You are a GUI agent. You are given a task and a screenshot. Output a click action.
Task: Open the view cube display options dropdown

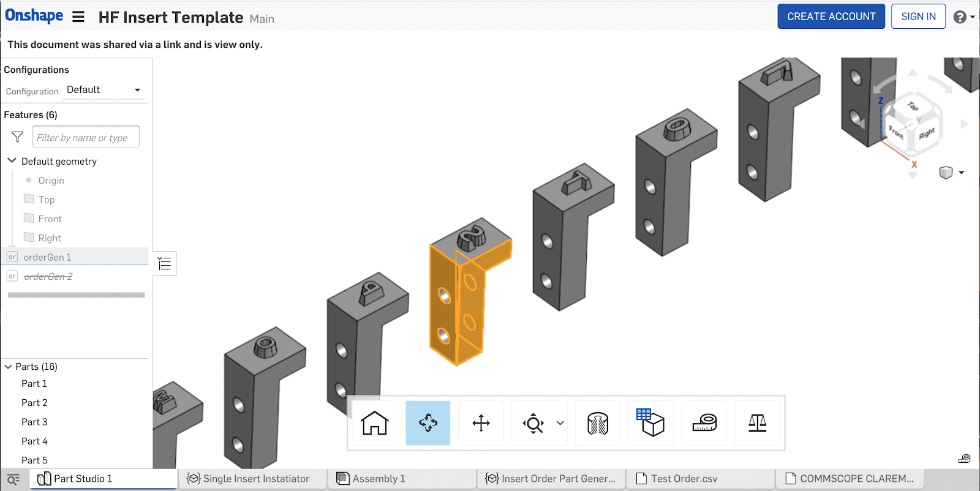click(952, 173)
